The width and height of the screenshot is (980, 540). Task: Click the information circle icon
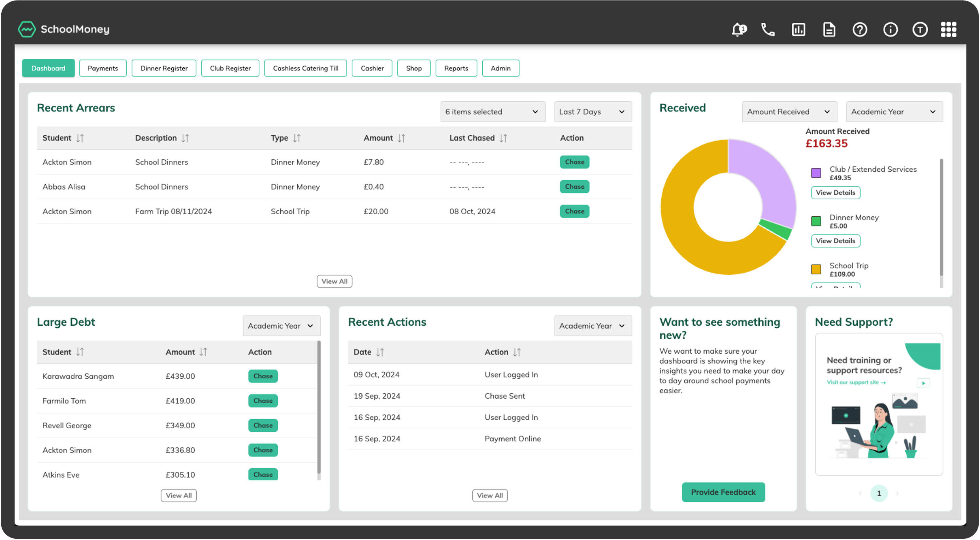coord(891,30)
